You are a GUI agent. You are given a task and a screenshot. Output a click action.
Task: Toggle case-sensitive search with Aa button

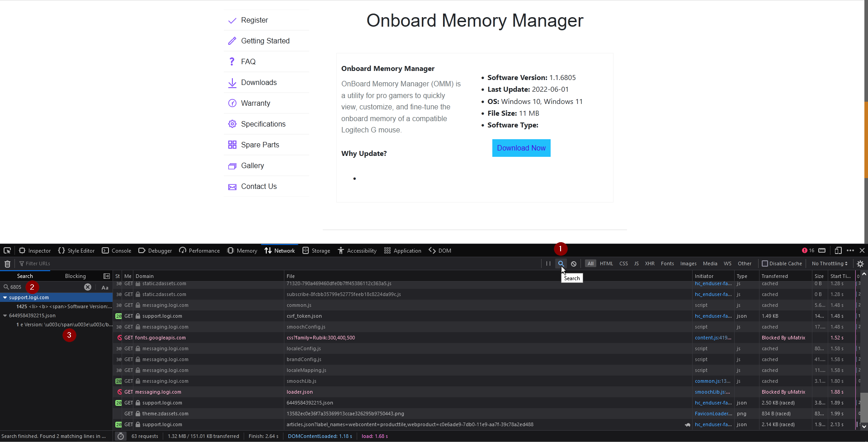104,287
